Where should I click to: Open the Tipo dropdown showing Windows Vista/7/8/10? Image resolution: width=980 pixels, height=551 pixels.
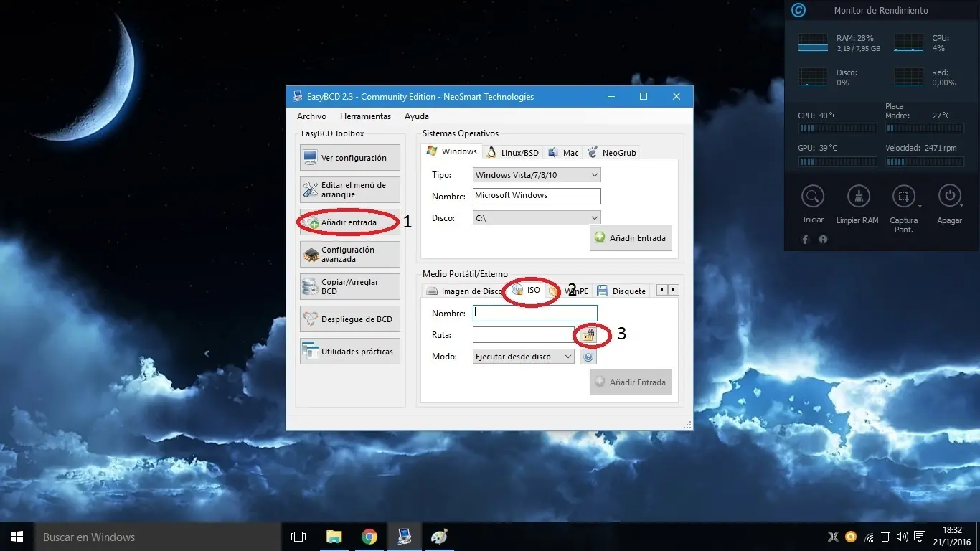coord(537,175)
